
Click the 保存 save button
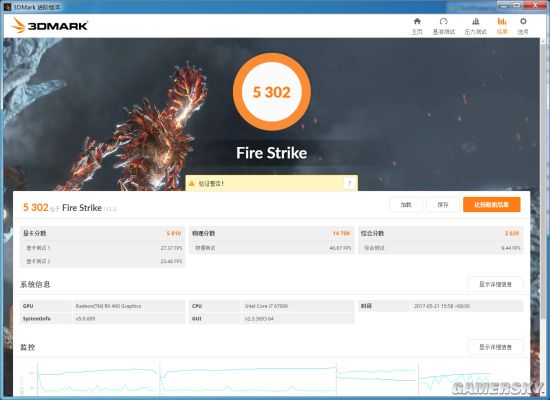coord(443,205)
